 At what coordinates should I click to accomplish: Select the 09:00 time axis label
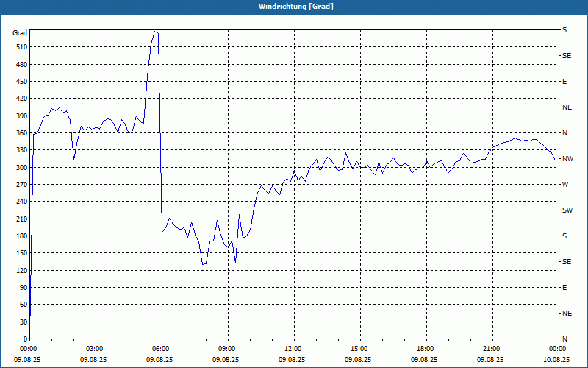pos(226,348)
